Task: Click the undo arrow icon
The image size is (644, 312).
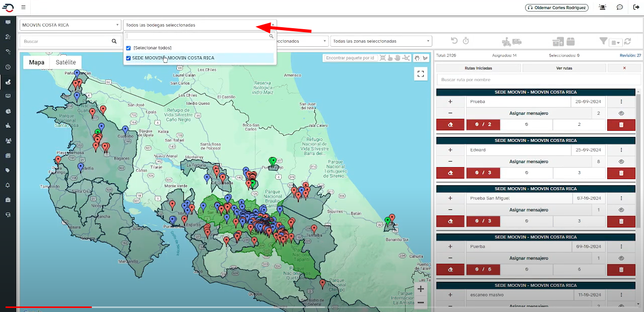Action: [x=454, y=41]
